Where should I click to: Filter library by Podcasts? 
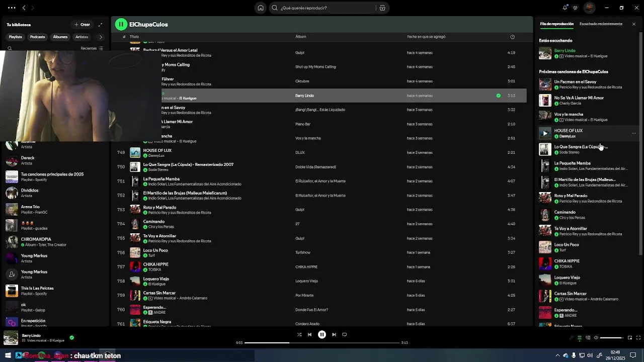point(37,37)
